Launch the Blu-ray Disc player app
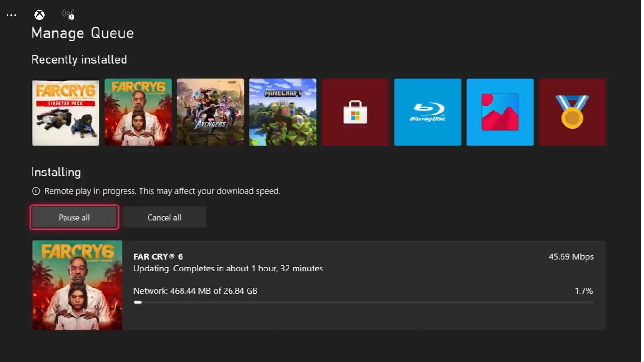Screen dimensions: 644x362 click(428, 112)
